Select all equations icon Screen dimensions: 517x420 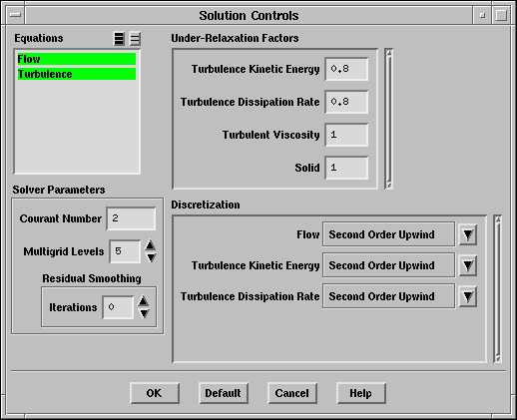119,39
